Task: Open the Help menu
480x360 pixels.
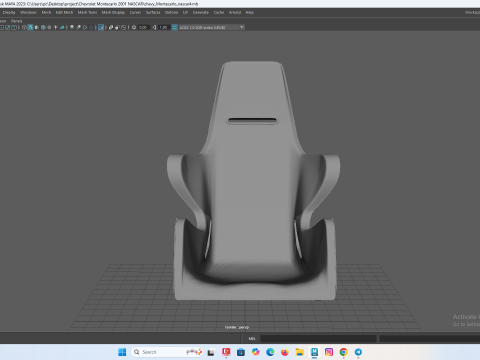Action: click(250, 12)
